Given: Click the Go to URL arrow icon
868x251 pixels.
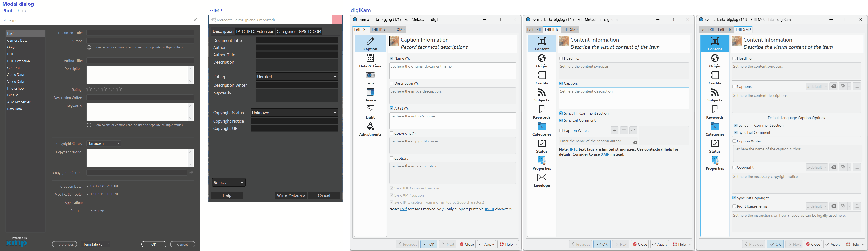Looking at the screenshot, I should pos(191,173).
